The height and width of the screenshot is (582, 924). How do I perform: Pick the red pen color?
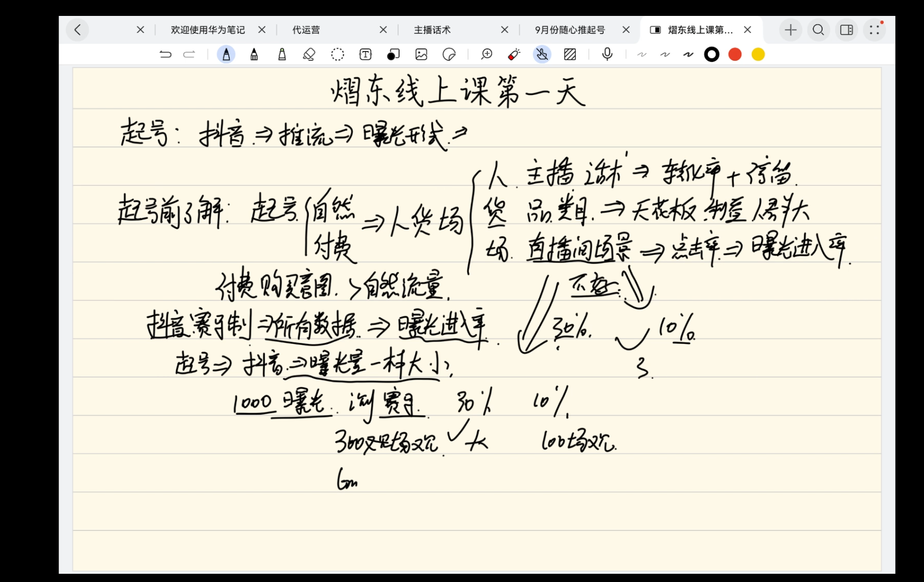pos(735,54)
